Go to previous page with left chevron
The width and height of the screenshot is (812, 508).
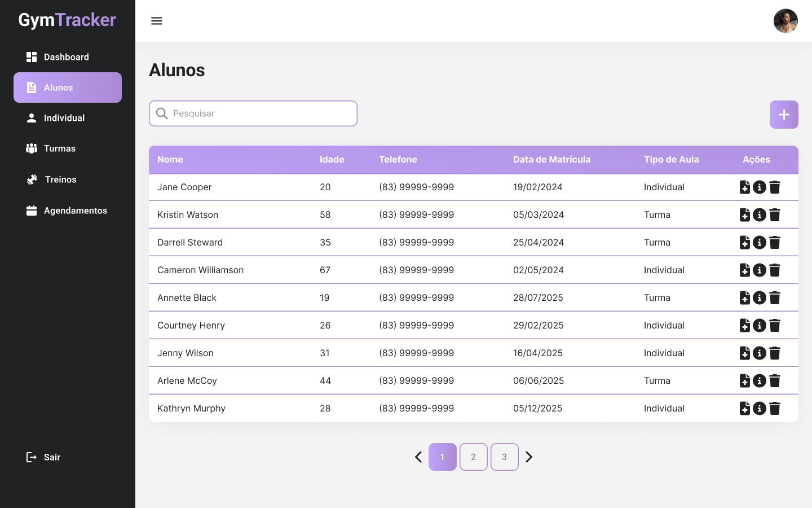[418, 457]
